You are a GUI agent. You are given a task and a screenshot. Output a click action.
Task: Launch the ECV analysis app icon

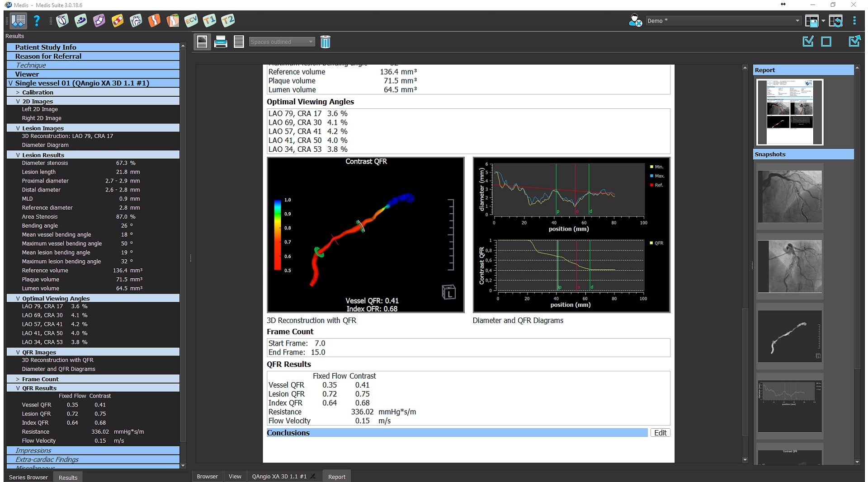pyautogui.click(x=191, y=20)
